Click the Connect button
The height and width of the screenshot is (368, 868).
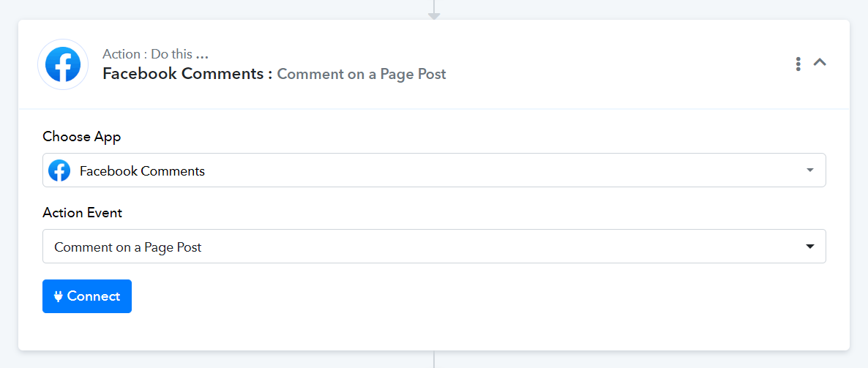point(87,296)
